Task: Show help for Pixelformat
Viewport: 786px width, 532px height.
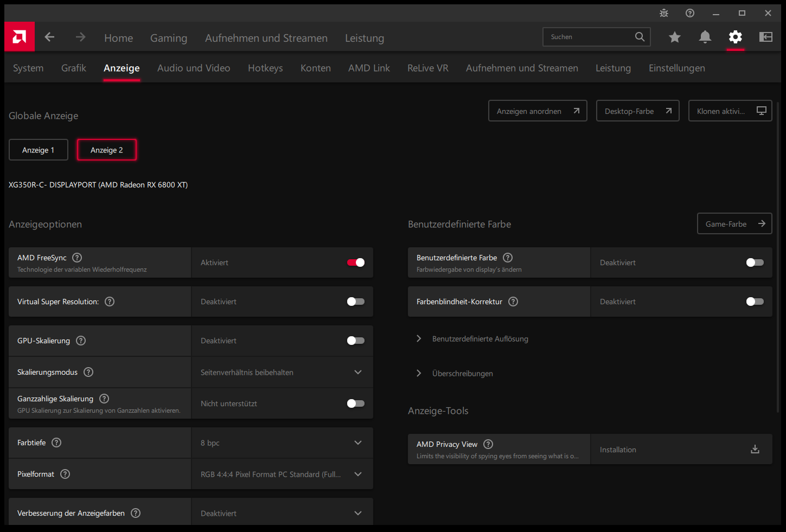Action: 65,474
